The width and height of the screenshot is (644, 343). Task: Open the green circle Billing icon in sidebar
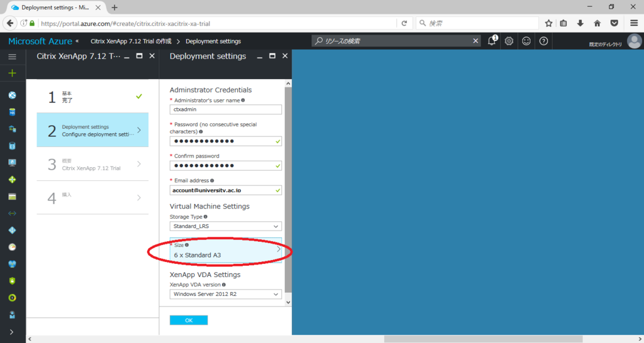[x=13, y=298]
